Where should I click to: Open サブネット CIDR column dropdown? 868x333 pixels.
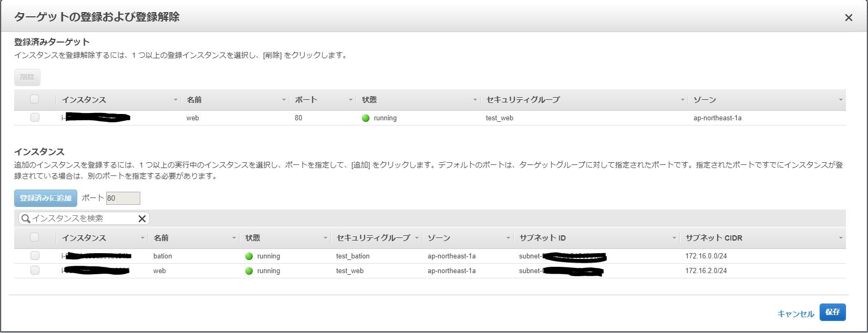[841, 238]
